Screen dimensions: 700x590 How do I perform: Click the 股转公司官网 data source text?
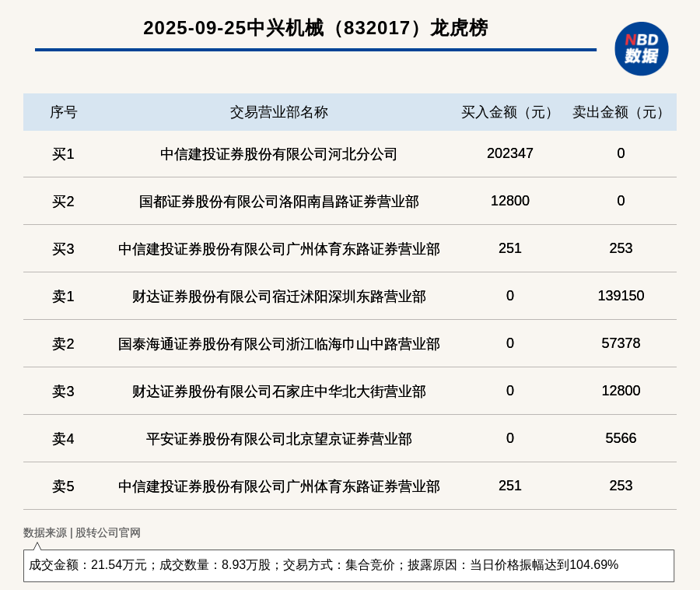(107, 533)
